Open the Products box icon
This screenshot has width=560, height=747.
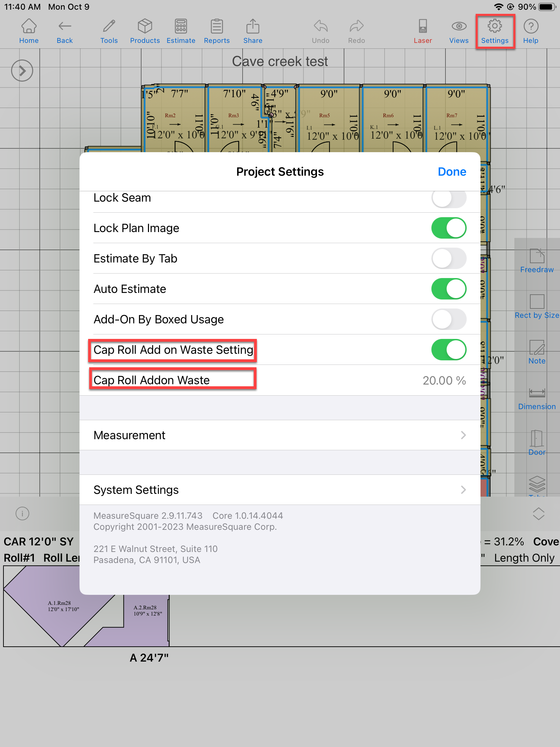tap(145, 31)
